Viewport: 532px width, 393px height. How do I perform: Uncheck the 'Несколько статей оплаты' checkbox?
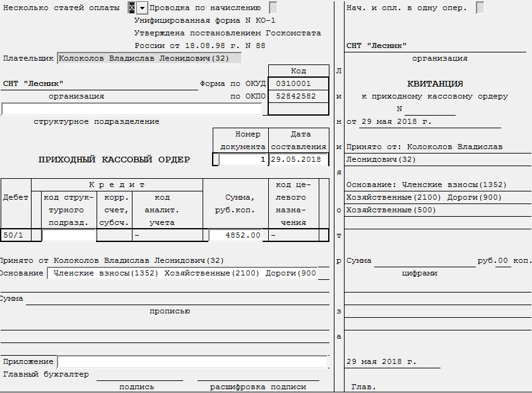tap(131, 8)
